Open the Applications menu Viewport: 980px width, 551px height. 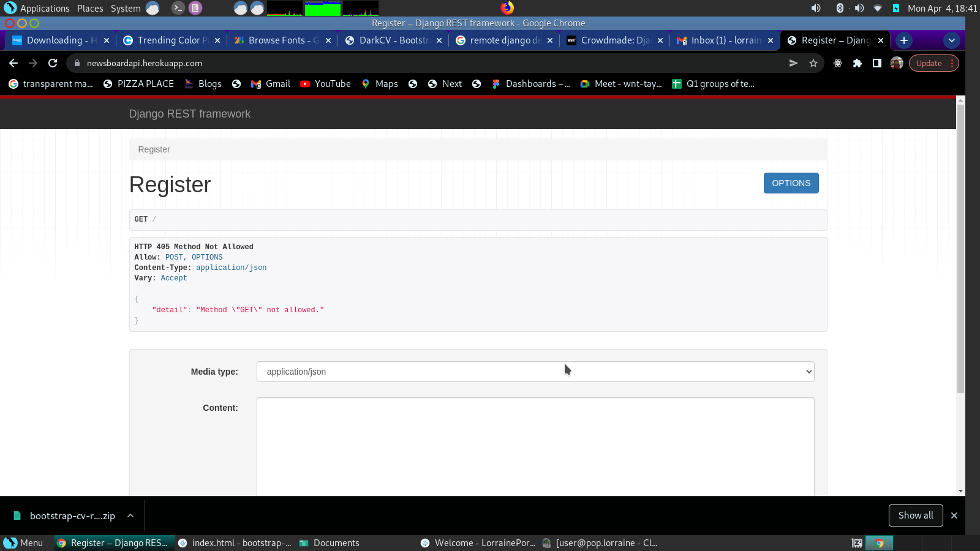(37, 8)
